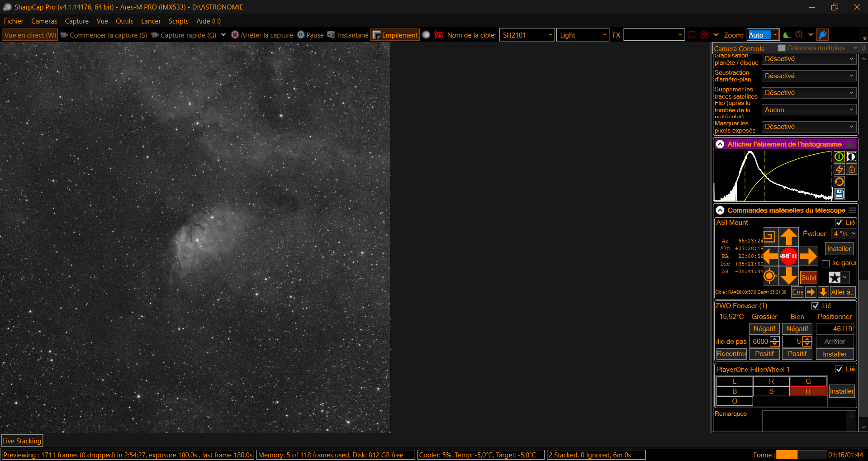868x461 pixels.
Task: Select the O filter in the filter wheel
Action: 735,401
